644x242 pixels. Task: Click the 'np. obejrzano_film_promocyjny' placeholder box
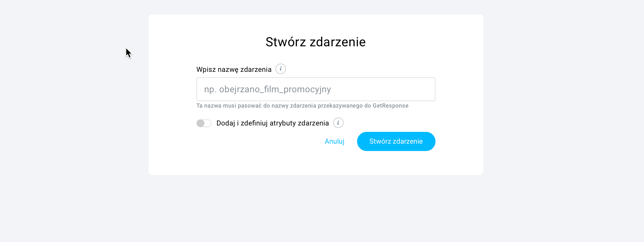(316, 89)
